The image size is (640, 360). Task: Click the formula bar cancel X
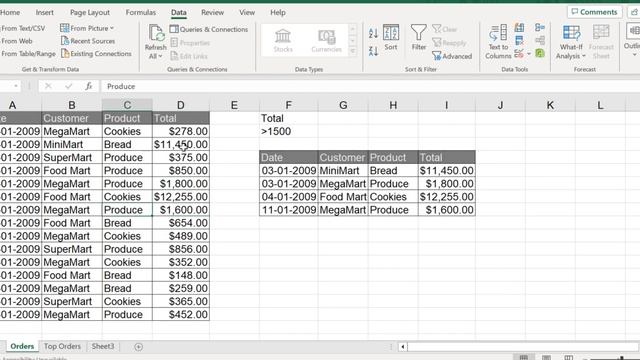[x=48, y=86]
